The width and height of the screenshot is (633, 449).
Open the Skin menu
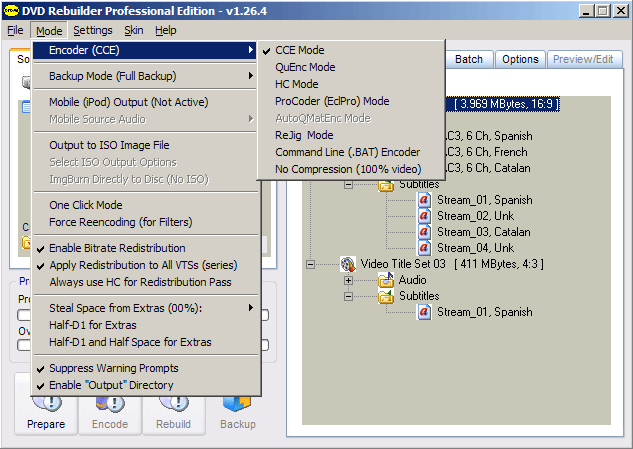tap(134, 31)
